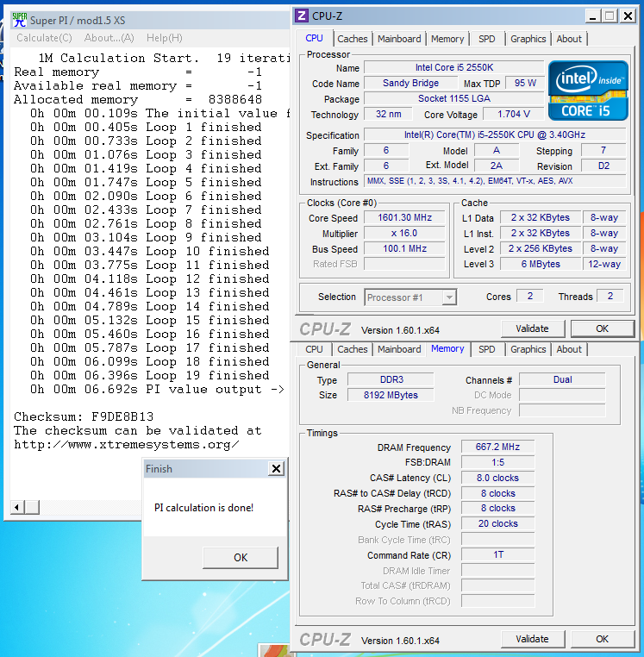Close the Finish dialog with X button
The height and width of the screenshot is (657, 644).
[x=276, y=468]
